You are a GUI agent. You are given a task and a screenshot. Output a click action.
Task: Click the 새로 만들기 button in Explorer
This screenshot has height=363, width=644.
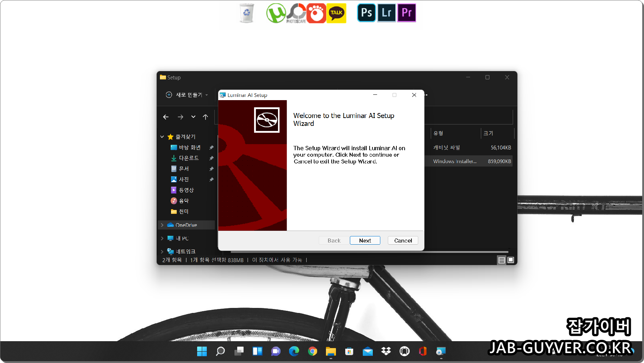[187, 95]
